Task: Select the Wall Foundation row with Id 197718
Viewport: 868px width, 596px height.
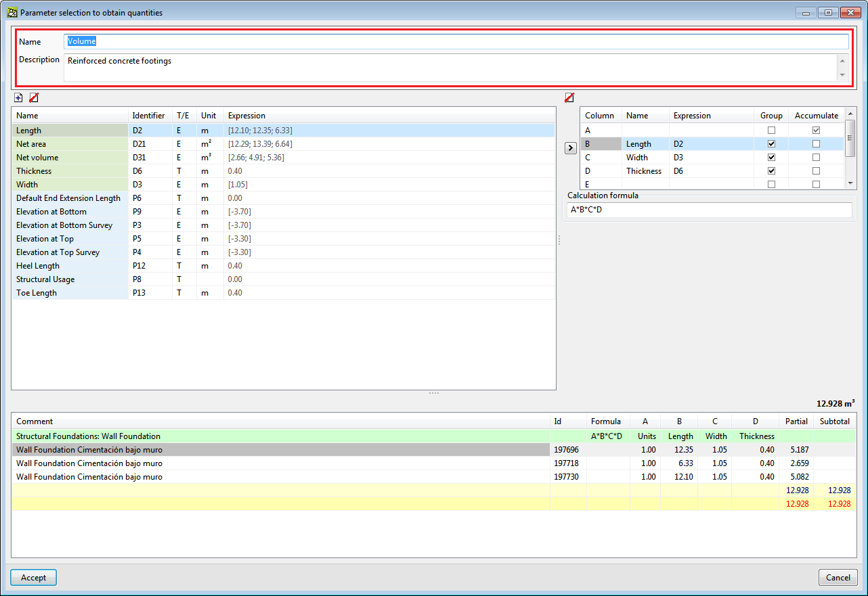Action: pos(433,463)
